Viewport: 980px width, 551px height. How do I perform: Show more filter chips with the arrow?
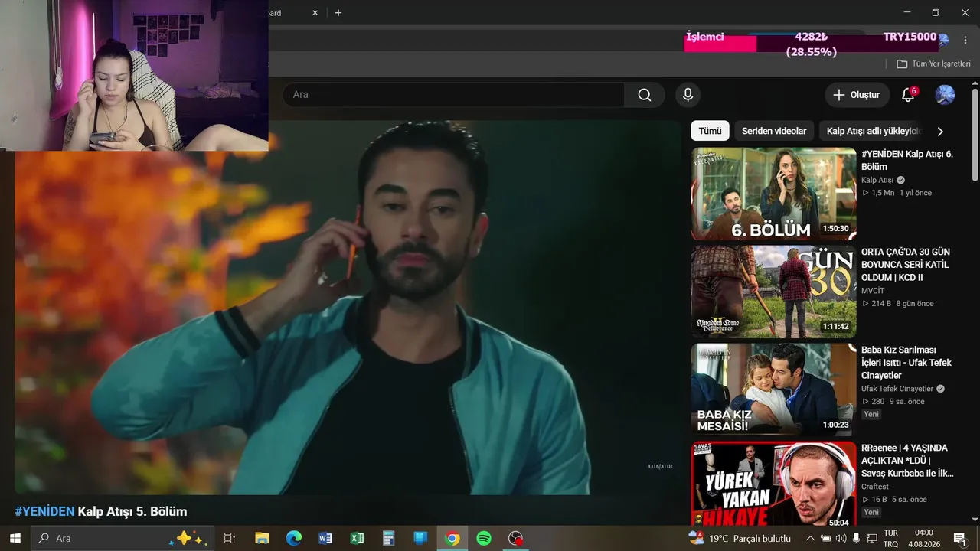pyautogui.click(x=940, y=131)
